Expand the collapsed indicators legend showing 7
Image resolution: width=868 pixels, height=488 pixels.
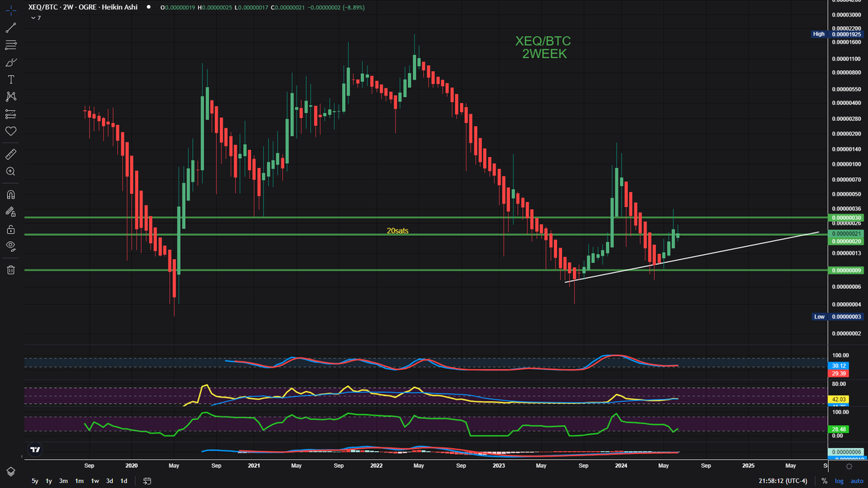(35, 17)
